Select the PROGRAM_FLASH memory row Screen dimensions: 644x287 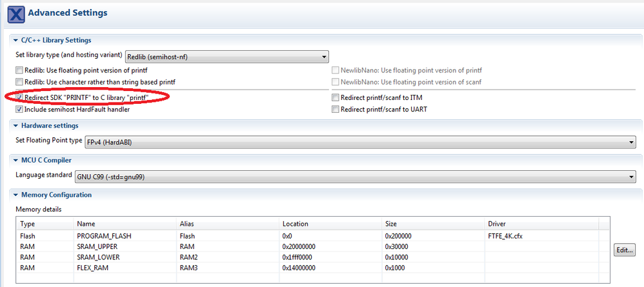pos(103,236)
